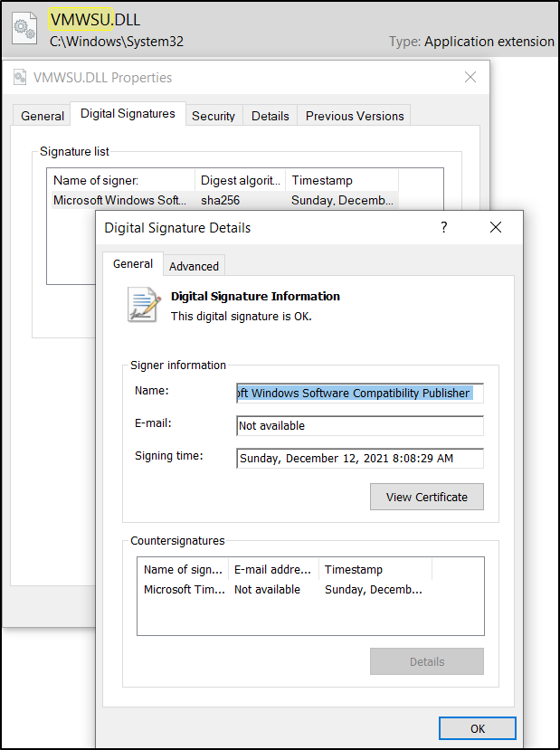560x750 pixels.
Task: Close the Digital Signature Details dialog
Action: click(x=496, y=228)
